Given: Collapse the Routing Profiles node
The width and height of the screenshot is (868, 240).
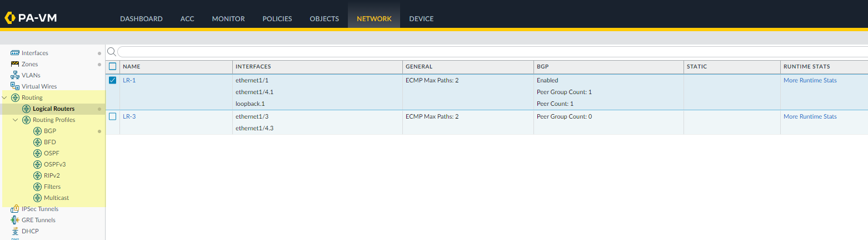Looking at the screenshot, I should [x=16, y=120].
